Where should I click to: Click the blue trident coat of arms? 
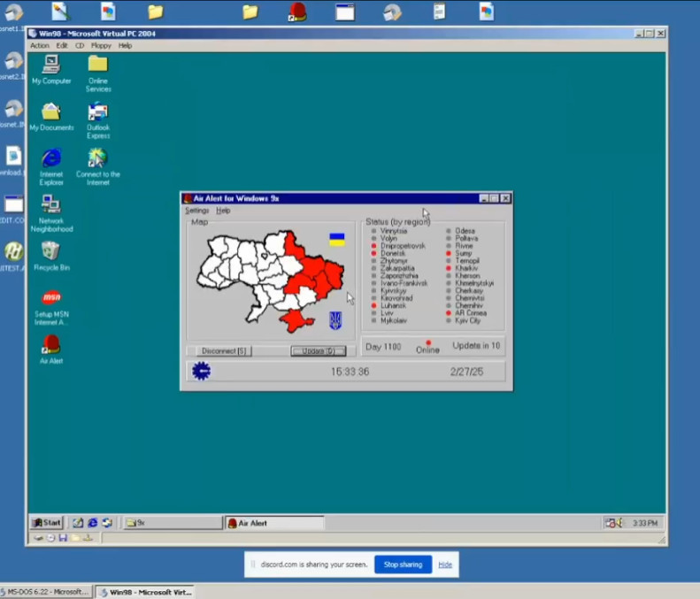coord(335,320)
